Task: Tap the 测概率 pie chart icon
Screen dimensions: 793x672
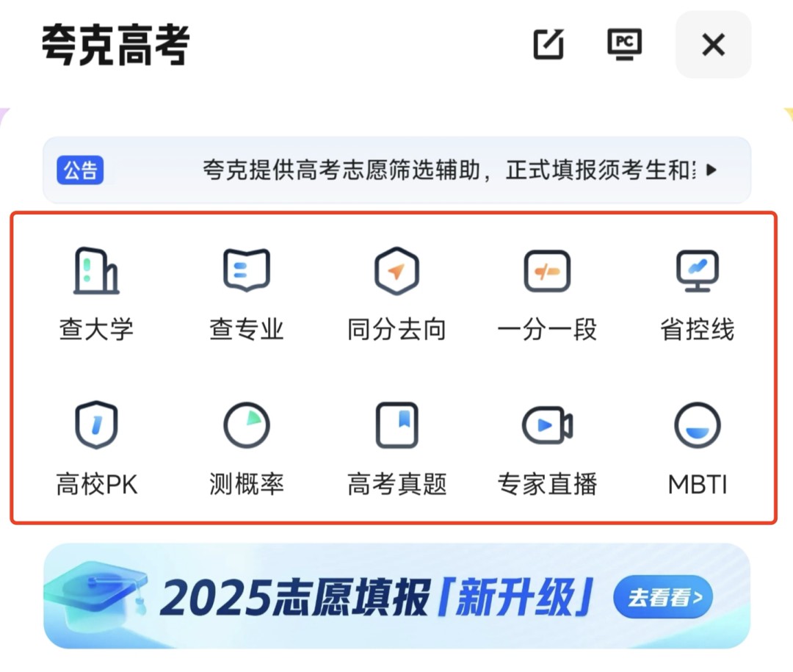Action: tap(246, 425)
